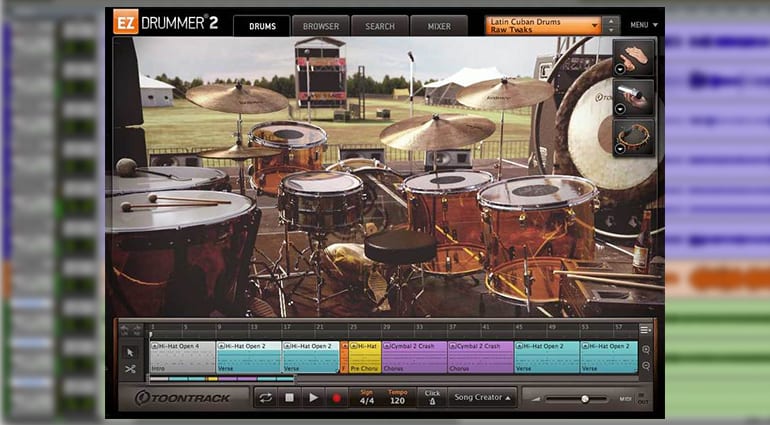This screenshot has width=770, height=425.
Task: Hit the center ride cymbal
Action: [x=437, y=132]
